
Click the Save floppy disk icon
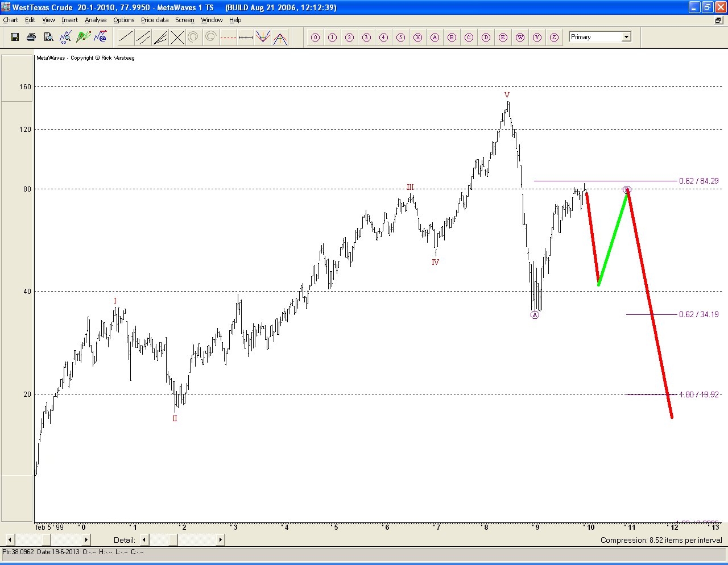point(15,38)
